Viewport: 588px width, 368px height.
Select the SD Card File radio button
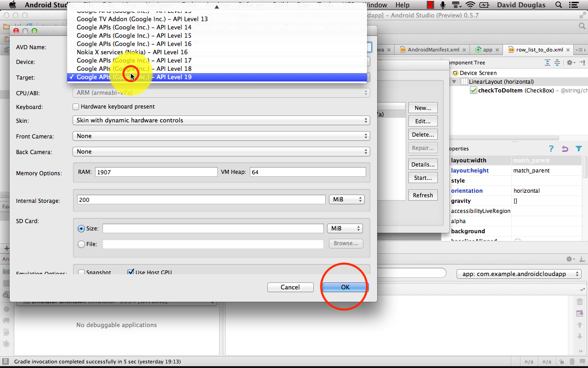81,244
